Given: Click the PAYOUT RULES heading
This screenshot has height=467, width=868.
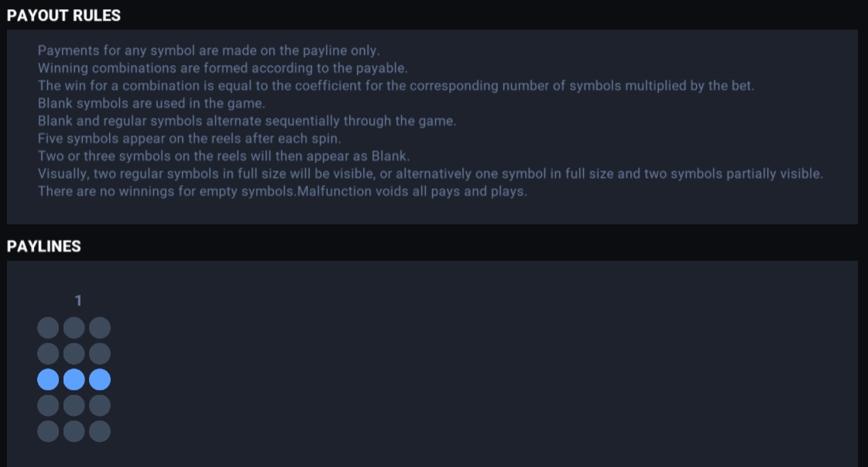Looking at the screenshot, I should pos(63,15).
